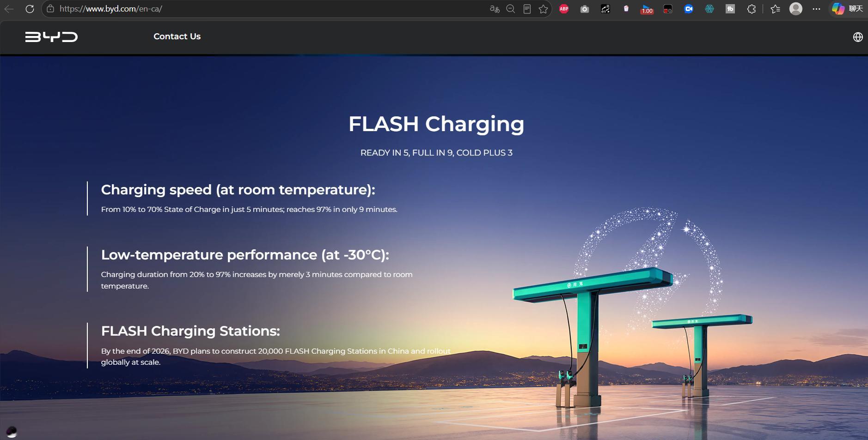868x440 pixels.
Task: Click the 'Low-temperature performance (at -30°C):' heading
Action: click(x=245, y=255)
